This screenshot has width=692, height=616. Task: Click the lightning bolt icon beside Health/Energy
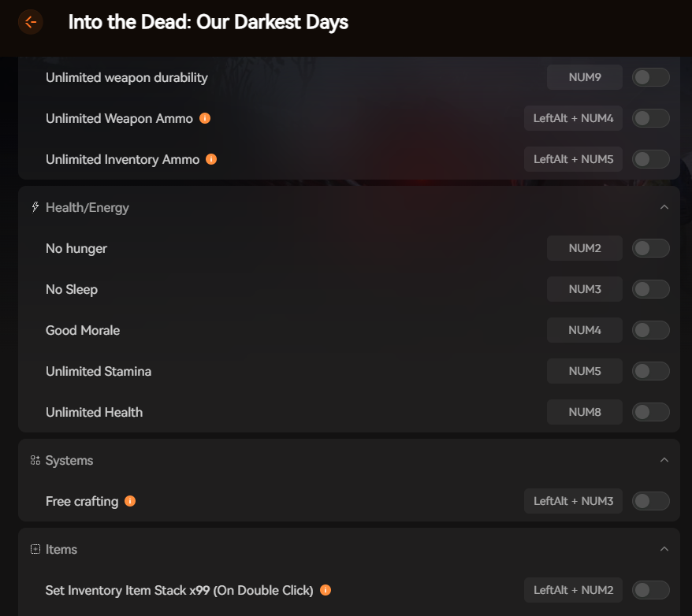(35, 206)
